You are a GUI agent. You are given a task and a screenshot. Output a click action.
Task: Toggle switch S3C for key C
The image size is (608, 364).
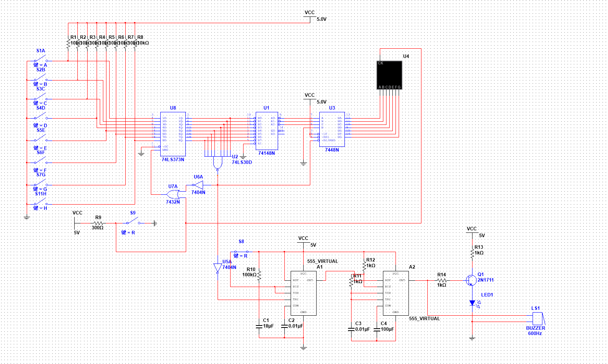click(40, 97)
